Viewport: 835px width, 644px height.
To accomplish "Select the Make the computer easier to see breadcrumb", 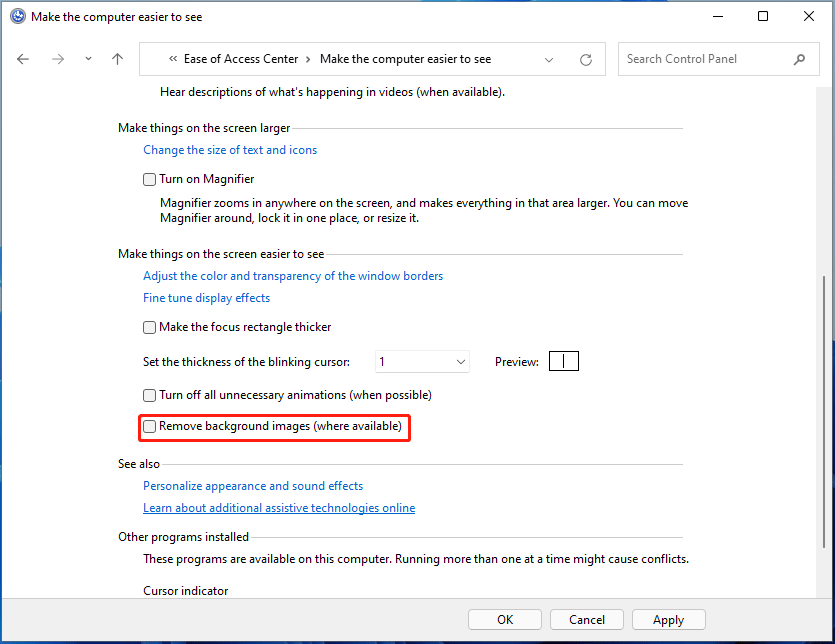I will [405, 59].
